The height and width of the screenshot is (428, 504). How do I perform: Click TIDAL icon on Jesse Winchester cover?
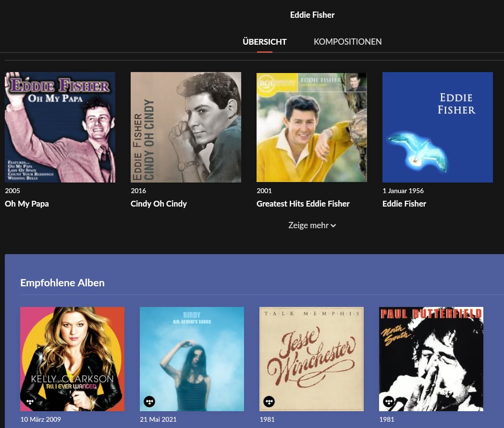click(269, 402)
